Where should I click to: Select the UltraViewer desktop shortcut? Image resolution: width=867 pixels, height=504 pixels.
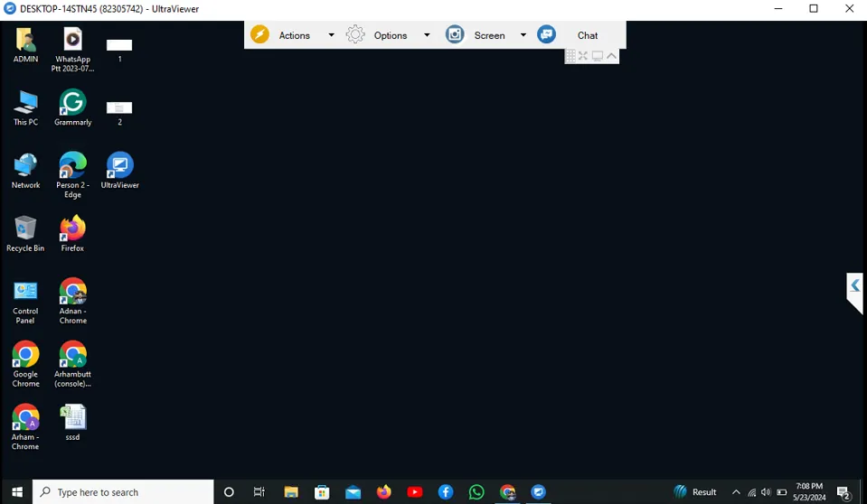pyautogui.click(x=119, y=171)
